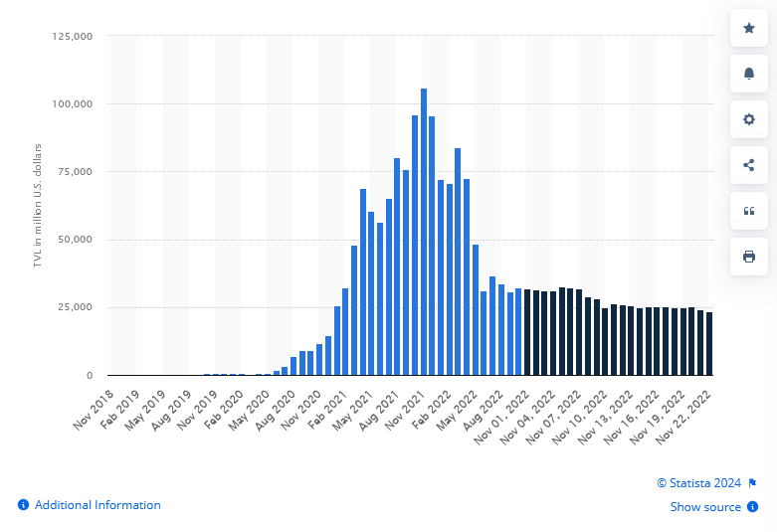This screenshot has width=777, height=532.
Task: Click the May 2019 x-axis label
Action: (144, 411)
